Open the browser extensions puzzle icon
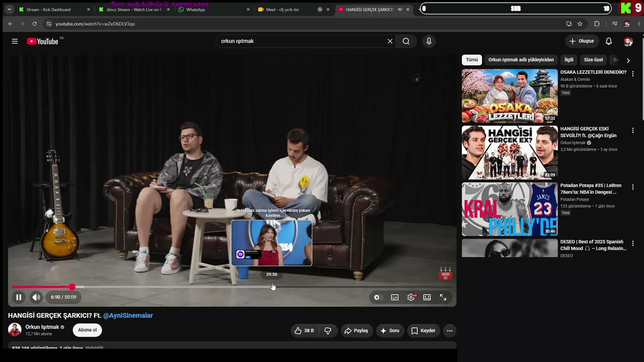Viewport: 644px width, 362px height. coord(597,24)
